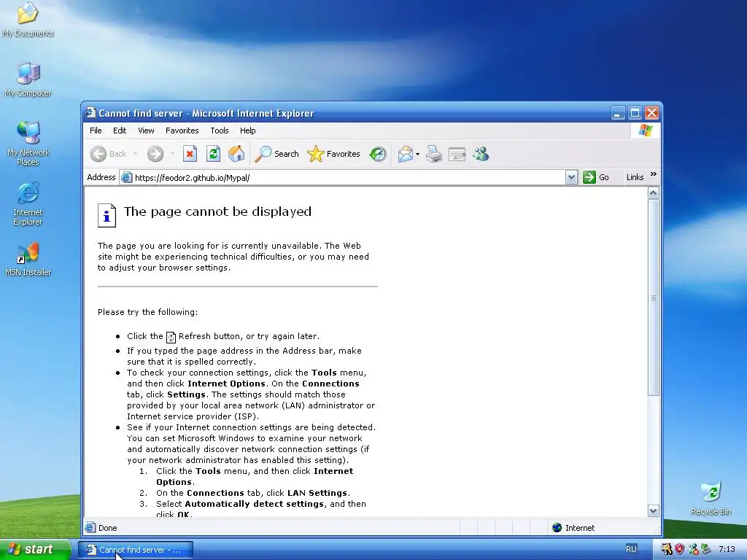Viewport: 747px width, 560px height.
Task: Click the Cannot find server taskbar button
Action: [136, 550]
